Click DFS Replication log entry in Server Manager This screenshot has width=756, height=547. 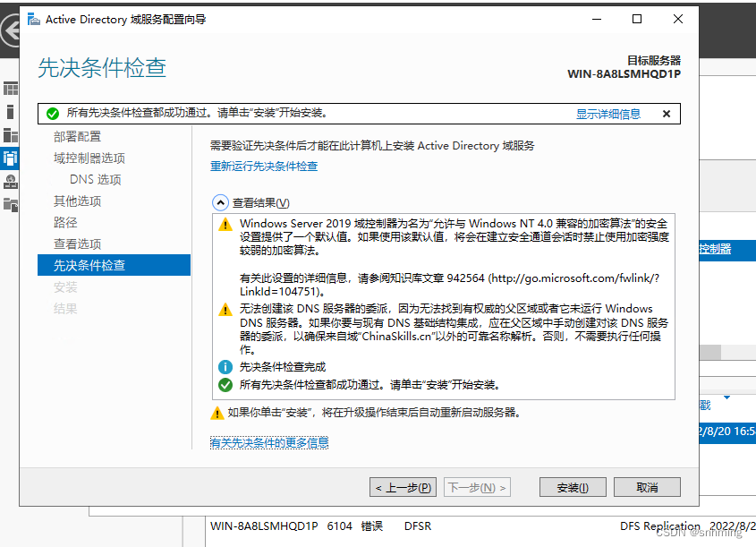pos(660,526)
